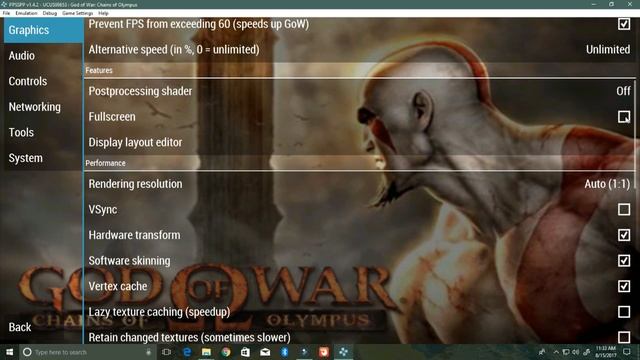Click the red app icon on taskbar
Screen dimensions: 640x360
click(x=324, y=352)
